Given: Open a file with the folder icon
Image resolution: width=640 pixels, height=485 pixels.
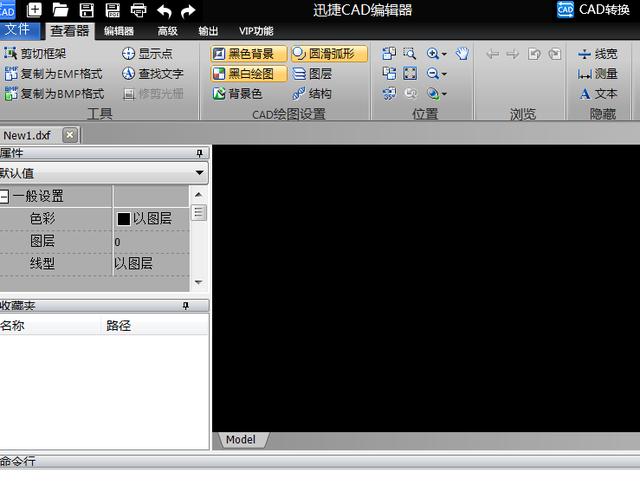Looking at the screenshot, I should click(60, 10).
